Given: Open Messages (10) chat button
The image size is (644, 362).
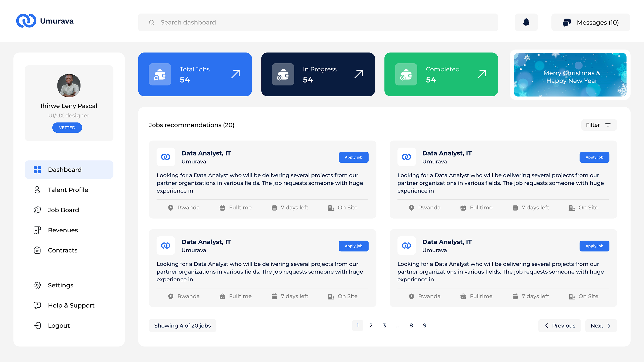Looking at the screenshot, I should [590, 22].
